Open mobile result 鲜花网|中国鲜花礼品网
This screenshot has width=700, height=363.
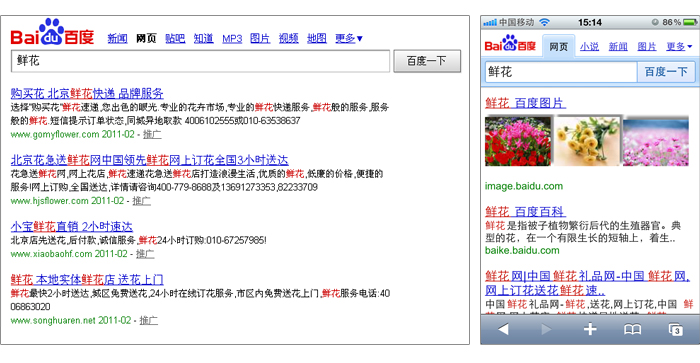[x=588, y=283]
